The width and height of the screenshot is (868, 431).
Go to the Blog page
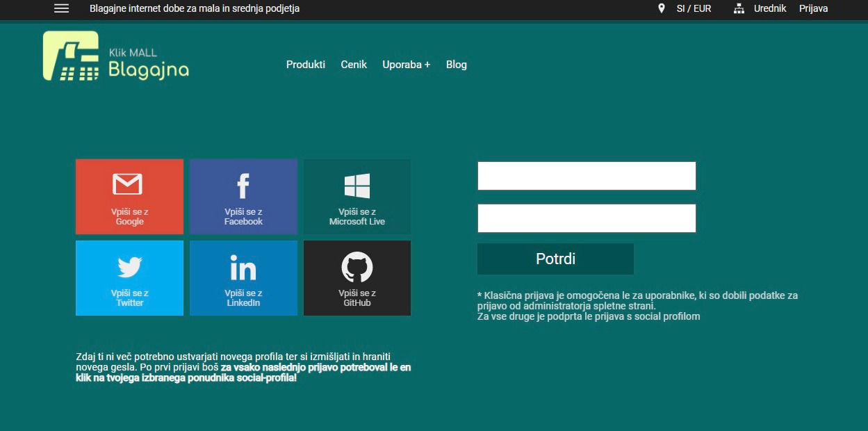457,65
